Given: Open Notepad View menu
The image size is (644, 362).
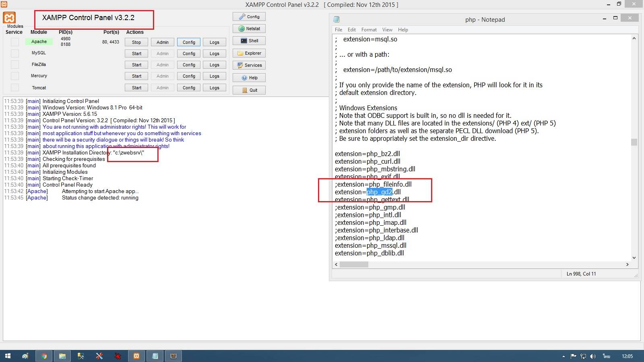Looking at the screenshot, I should click(x=387, y=30).
